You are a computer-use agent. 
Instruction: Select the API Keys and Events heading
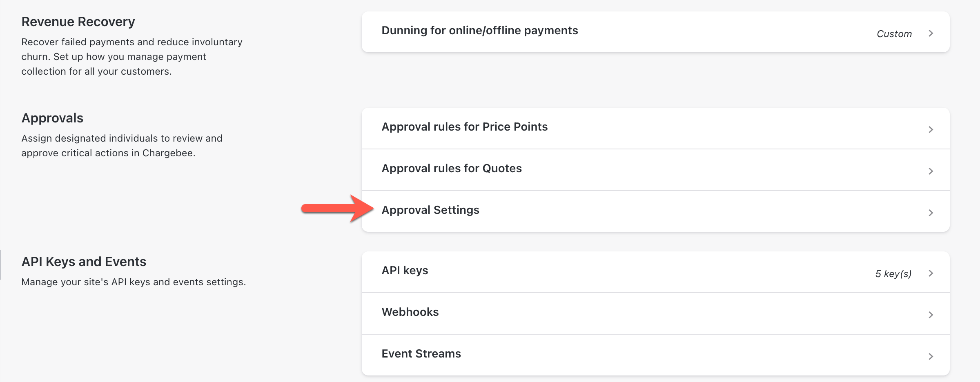tap(84, 262)
